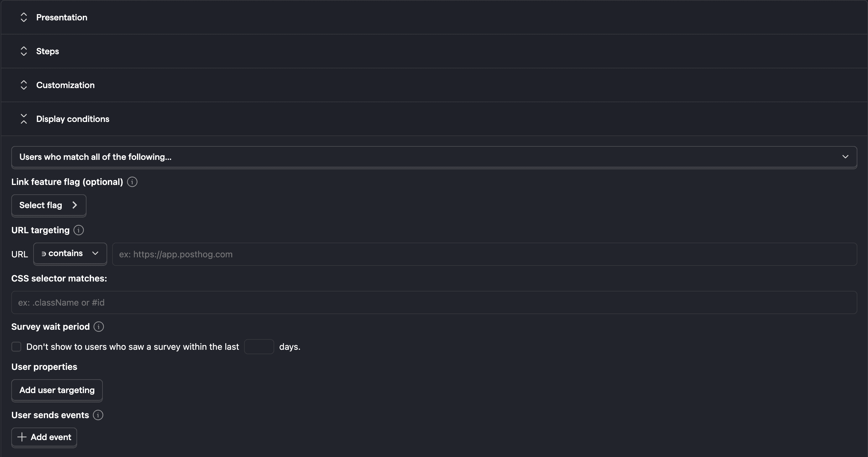
Task: Click the 'User properties' heading text
Action: tap(44, 367)
